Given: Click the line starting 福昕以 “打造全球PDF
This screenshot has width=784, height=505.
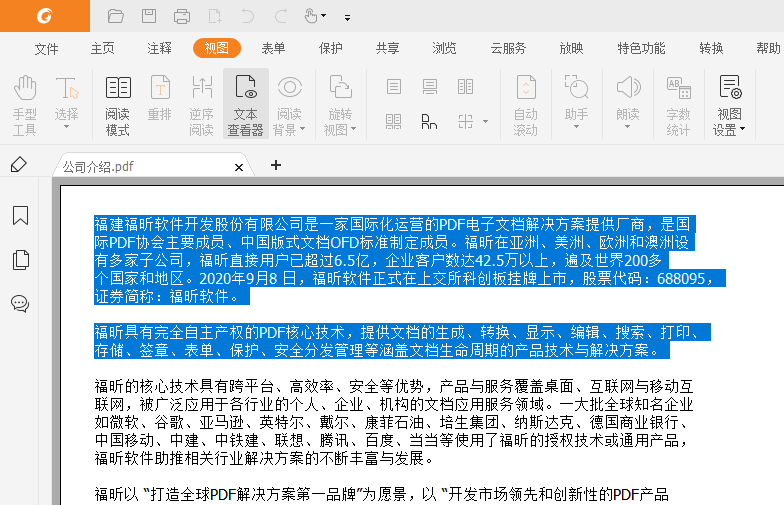Looking at the screenshot, I should [382, 494].
